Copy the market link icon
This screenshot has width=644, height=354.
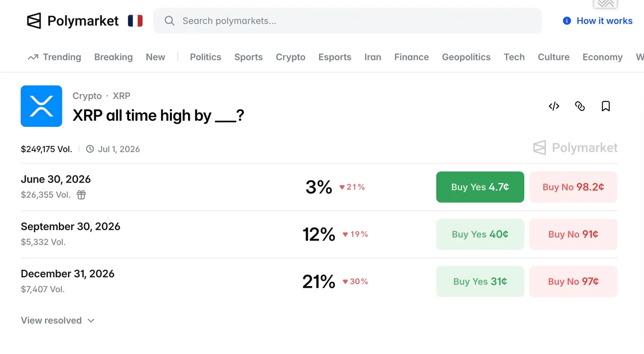pos(580,106)
